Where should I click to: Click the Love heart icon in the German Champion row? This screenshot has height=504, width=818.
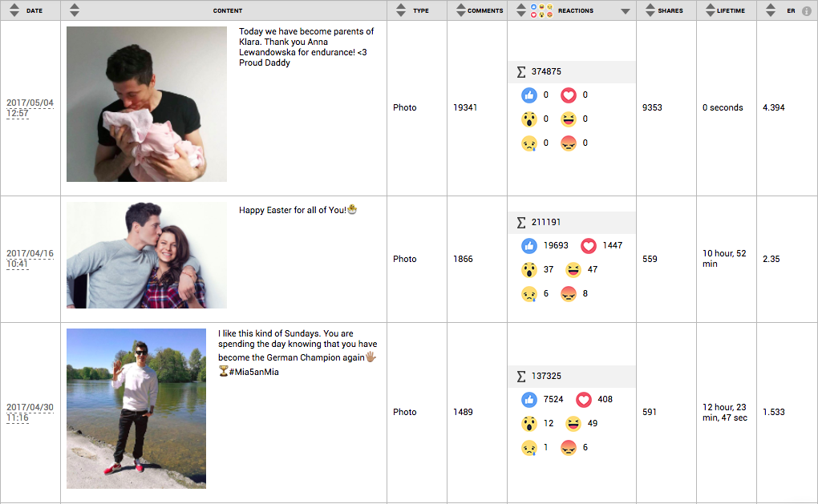[583, 399]
